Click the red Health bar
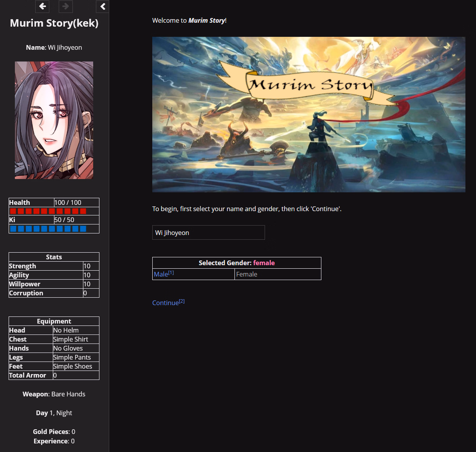This screenshot has height=452, width=476. (48, 211)
